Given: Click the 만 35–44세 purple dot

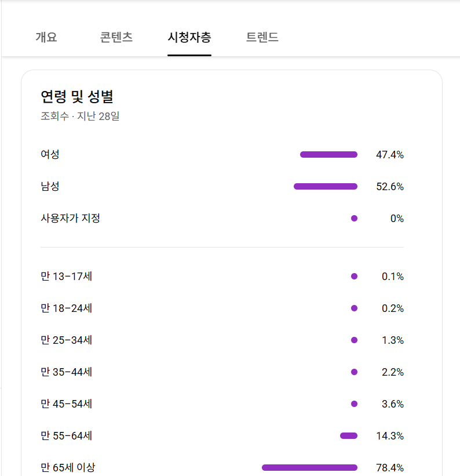Looking at the screenshot, I should pos(354,372).
